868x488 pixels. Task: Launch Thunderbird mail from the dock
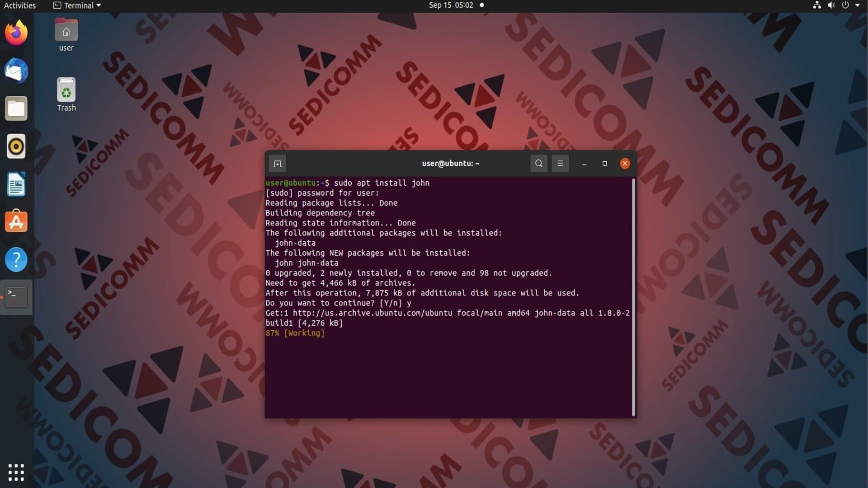[16, 70]
